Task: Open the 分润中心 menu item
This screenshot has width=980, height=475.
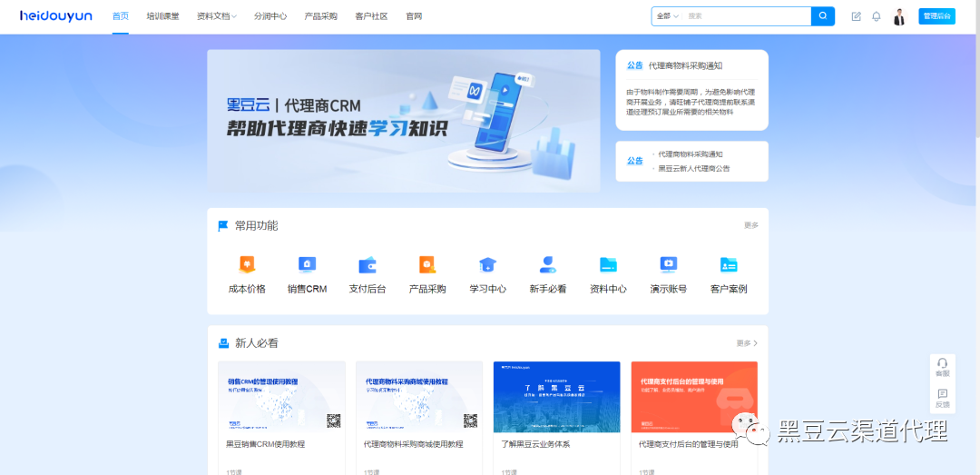Action: click(270, 16)
